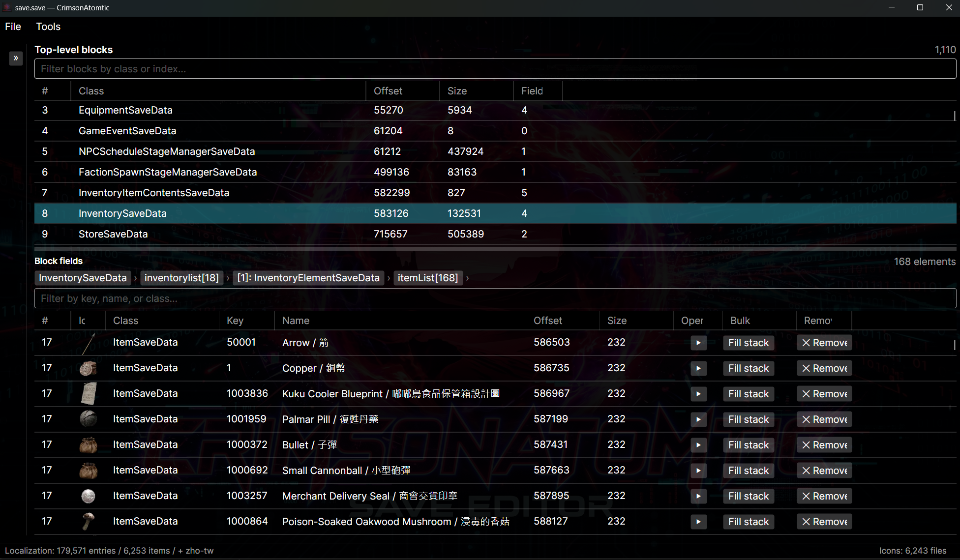Fill stack for the Copper item
This screenshot has height=560, width=960.
click(x=749, y=368)
